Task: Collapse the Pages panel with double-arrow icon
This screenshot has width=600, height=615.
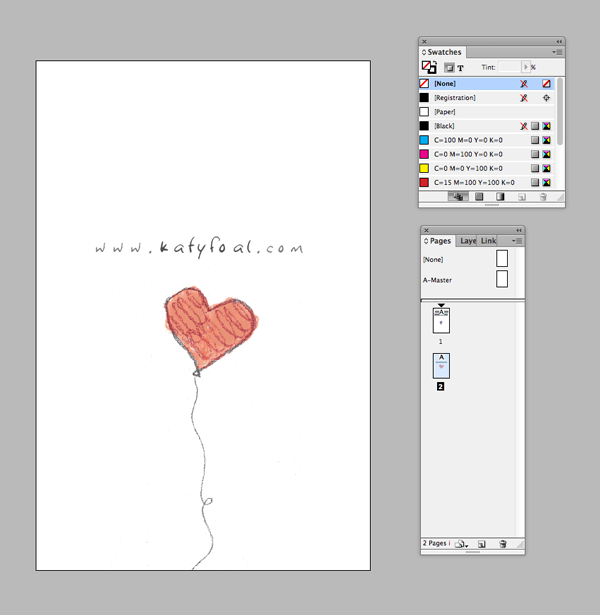Action: point(519,230)
